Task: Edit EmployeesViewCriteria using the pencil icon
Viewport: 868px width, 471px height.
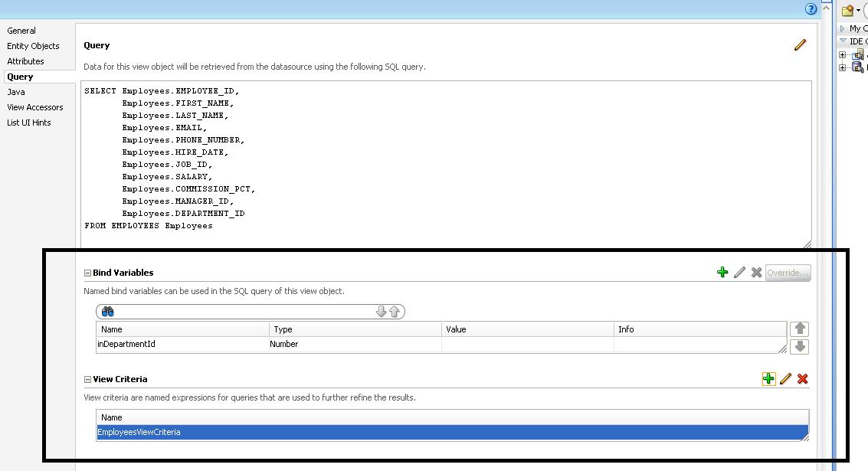Action: pos(784,378)
